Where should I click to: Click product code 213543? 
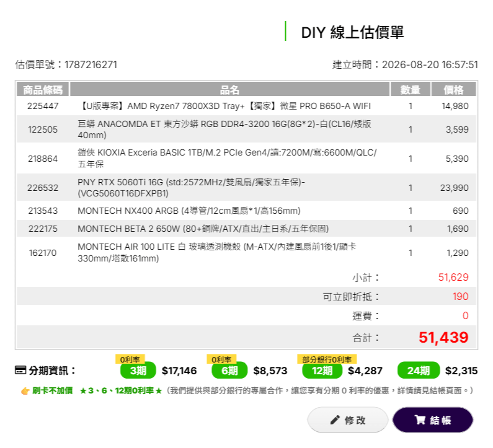[43, 211]
